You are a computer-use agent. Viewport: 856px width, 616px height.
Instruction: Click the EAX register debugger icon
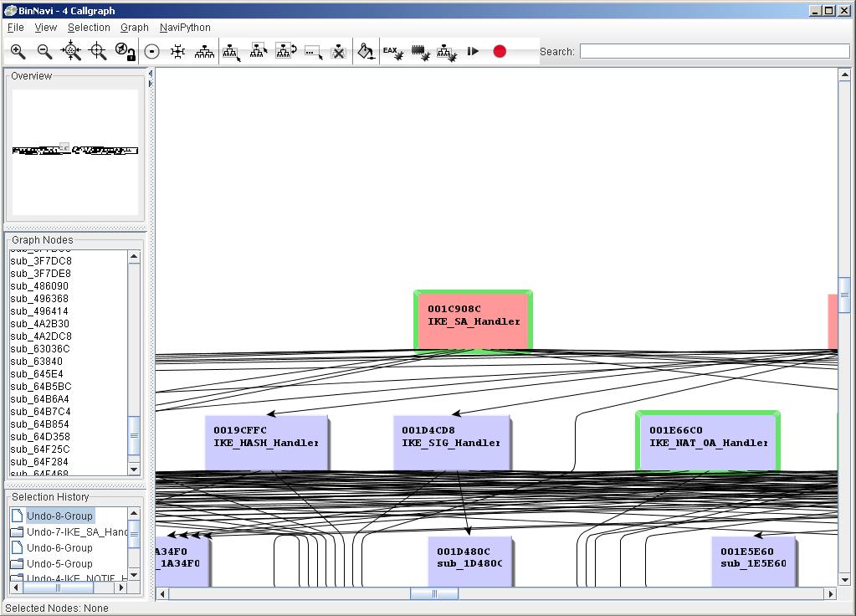(x=393, y=53)
